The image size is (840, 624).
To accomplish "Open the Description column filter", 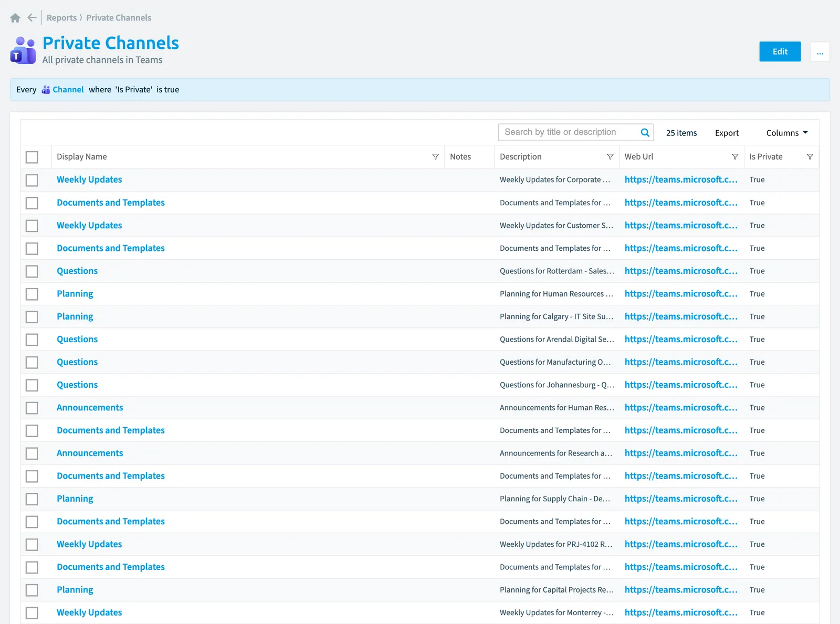I will 610,157.
